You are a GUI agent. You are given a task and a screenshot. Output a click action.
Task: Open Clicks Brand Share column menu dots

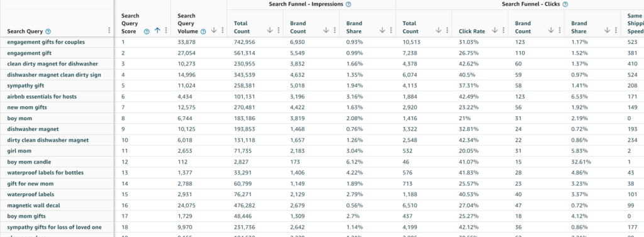[616, 30]
